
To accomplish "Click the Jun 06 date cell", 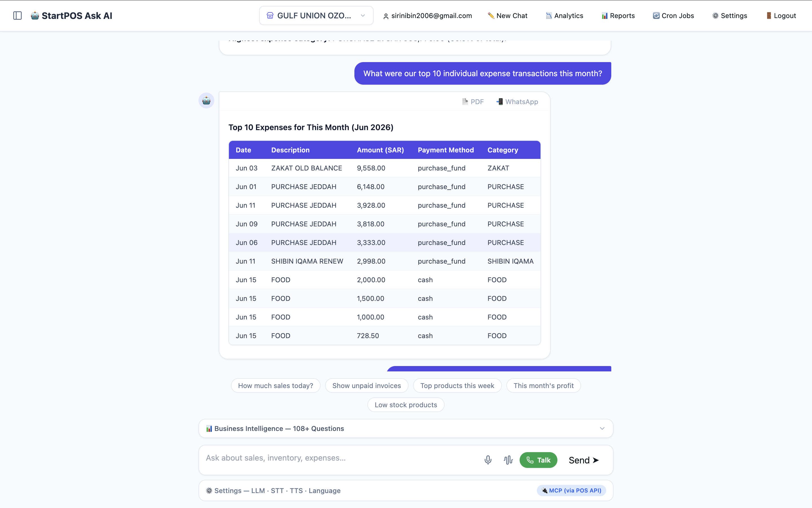I will [246, 243].
